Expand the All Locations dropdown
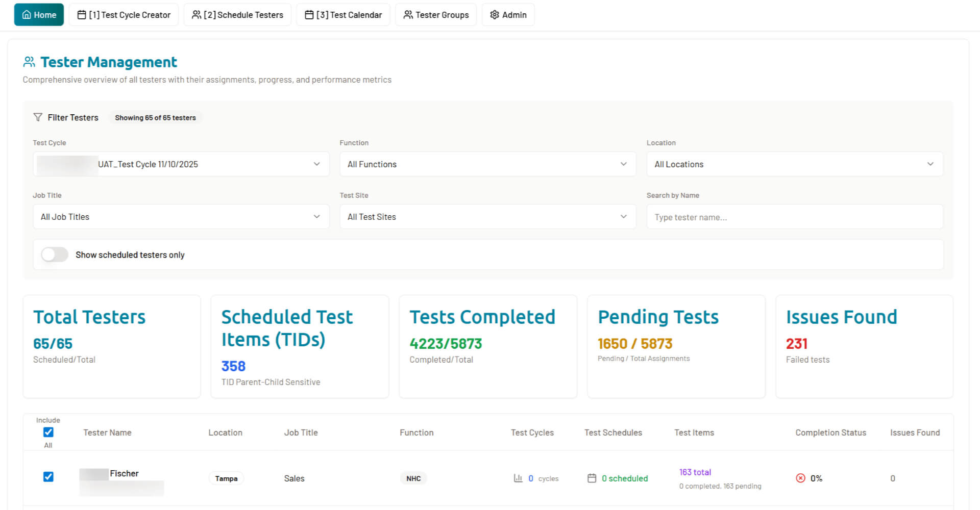Viewport: 980px width, 510px height. point(794,164)
